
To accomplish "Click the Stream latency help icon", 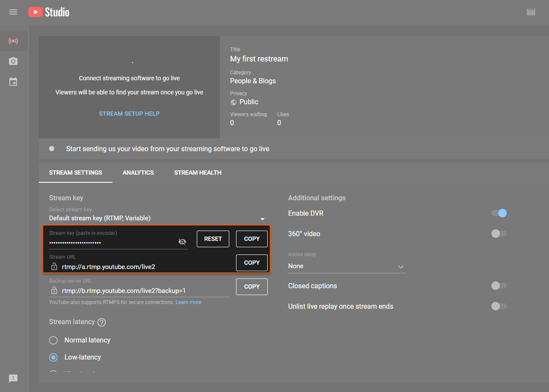I will (101, 322).
